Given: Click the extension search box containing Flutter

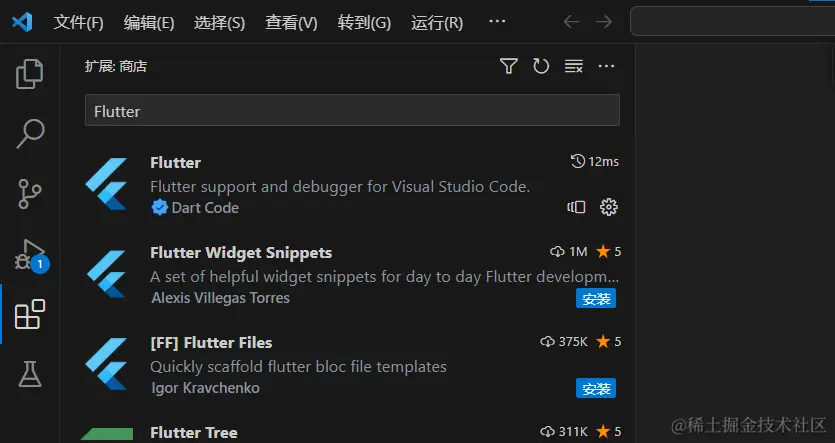Looking at the screenshot, I should point(352,110).
